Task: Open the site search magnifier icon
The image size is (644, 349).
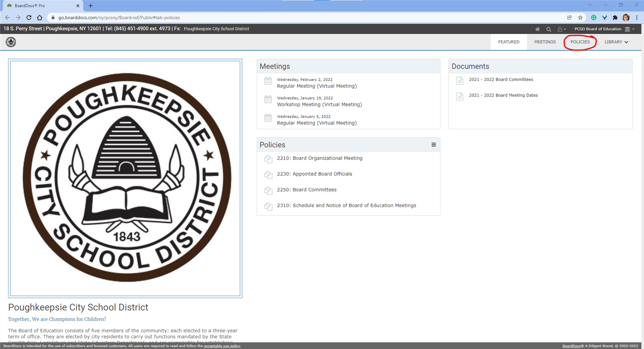Action: (549, 29)
